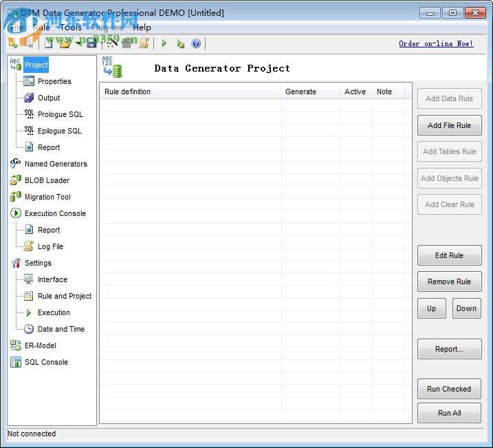Click the ER-Model icon

(x=15, y=345)
